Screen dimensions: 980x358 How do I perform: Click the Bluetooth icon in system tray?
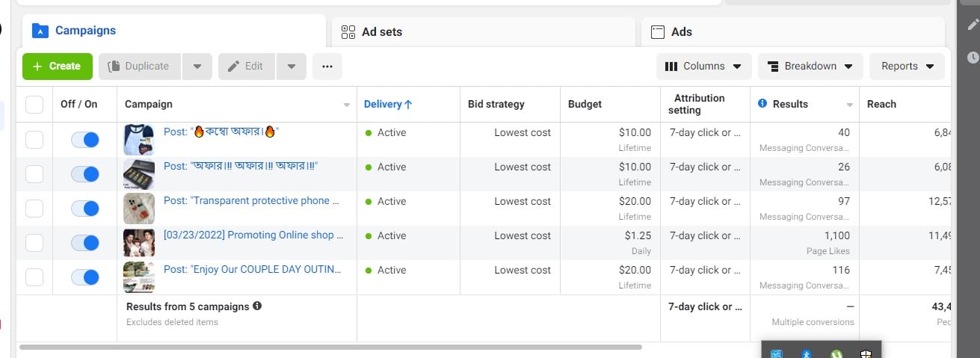pyautogui.click(x=807, y=354)
